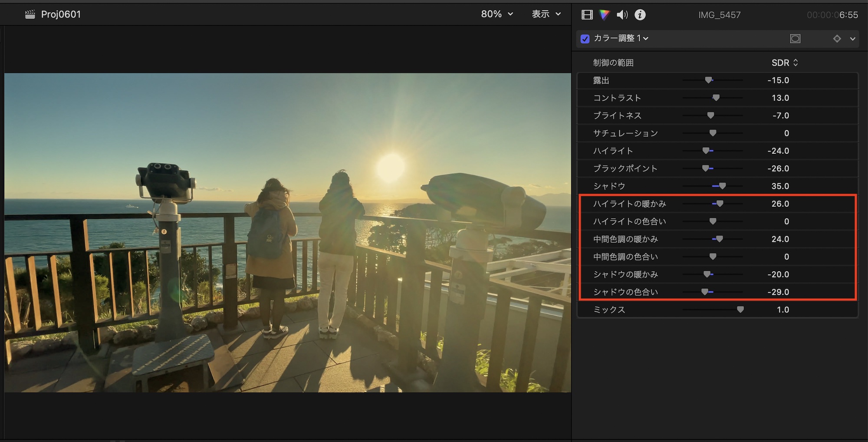Open the 80% zoom dropdown
The image size is (868, 442).
[497, 14]
